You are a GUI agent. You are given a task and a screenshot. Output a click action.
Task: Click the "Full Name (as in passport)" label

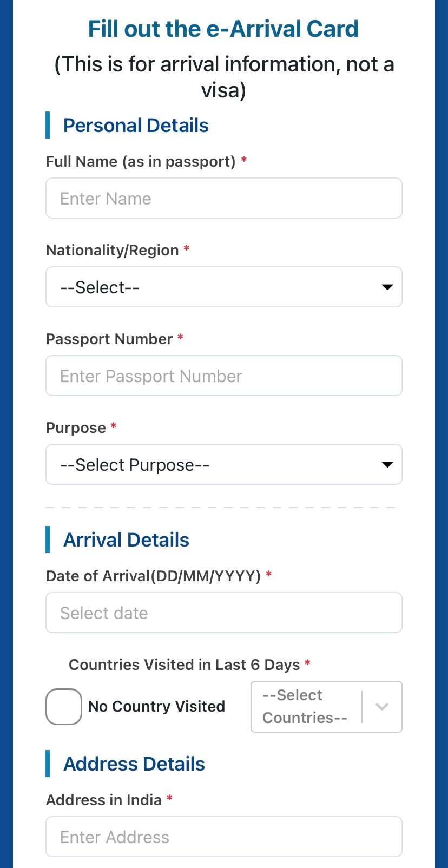coord(141,162)
